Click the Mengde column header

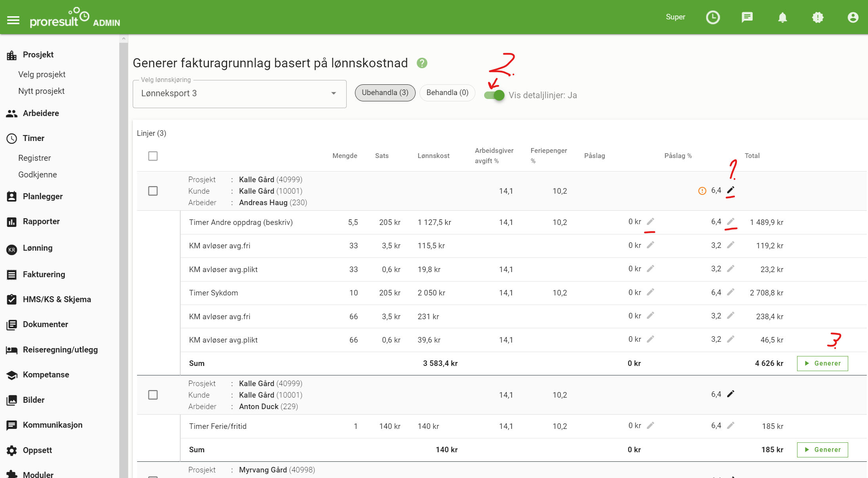345,156
